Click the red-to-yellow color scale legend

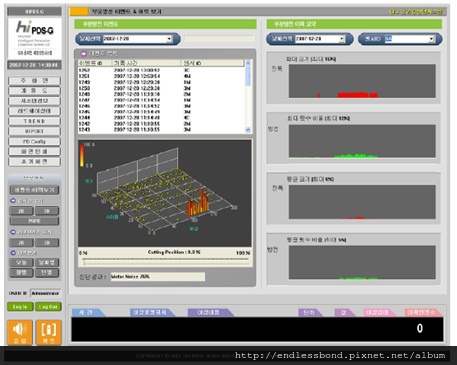coord(82,155)
